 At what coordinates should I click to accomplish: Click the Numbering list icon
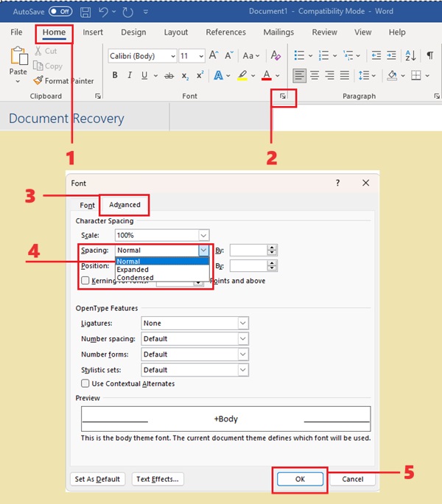click(323, 55)
